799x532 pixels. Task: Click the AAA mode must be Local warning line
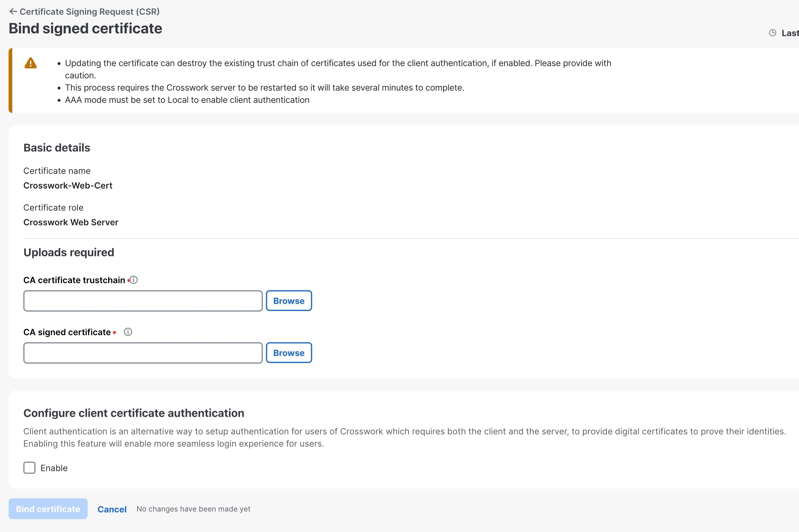point(187,100)
